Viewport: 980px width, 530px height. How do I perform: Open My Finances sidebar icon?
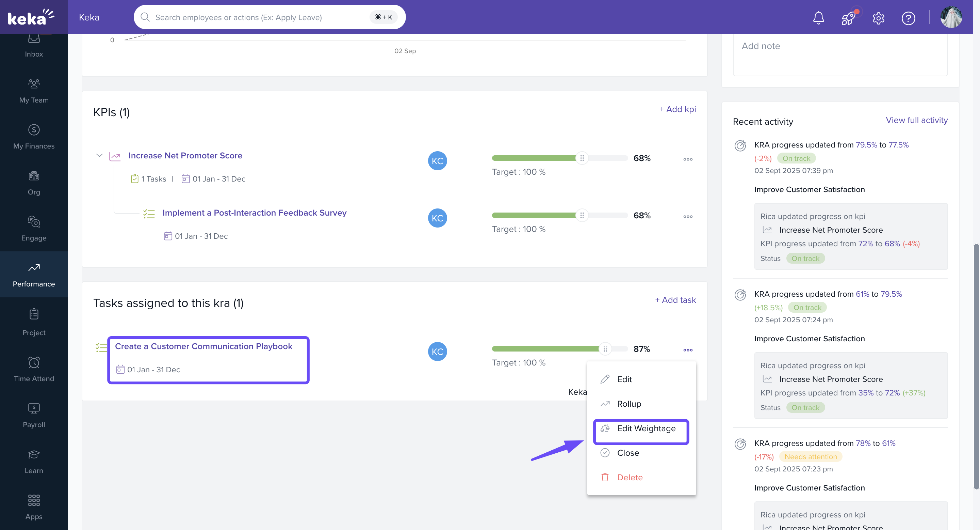click(x=34, y=137)
